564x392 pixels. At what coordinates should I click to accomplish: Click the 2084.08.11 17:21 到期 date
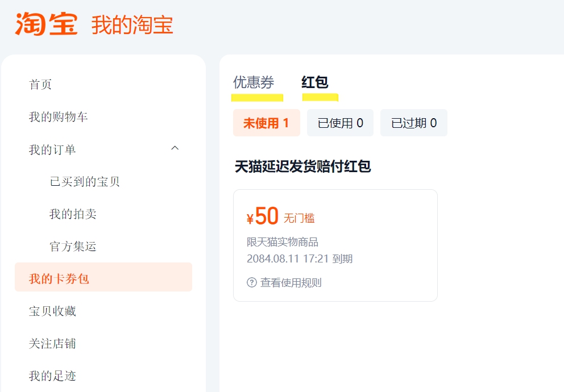(300, 258)
